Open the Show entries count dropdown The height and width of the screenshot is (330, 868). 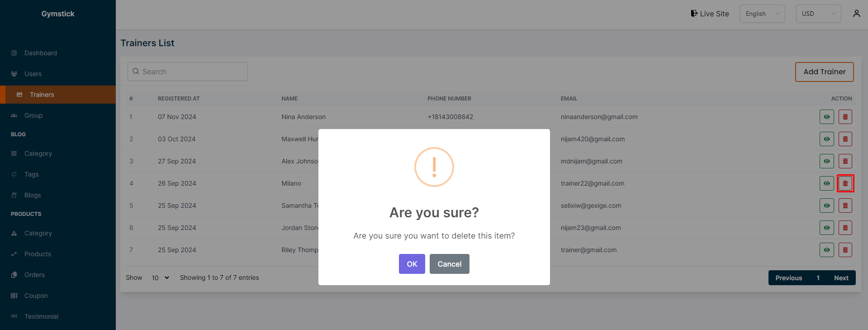point(160,278)
